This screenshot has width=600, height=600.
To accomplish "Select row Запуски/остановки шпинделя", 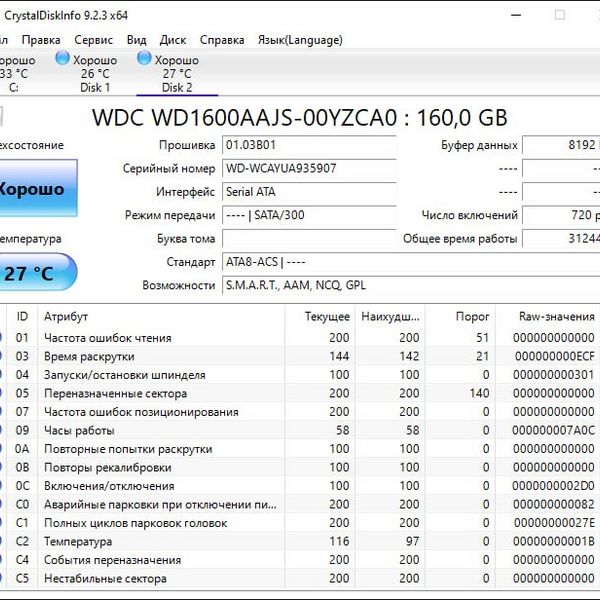I will (x=300, y=375).
